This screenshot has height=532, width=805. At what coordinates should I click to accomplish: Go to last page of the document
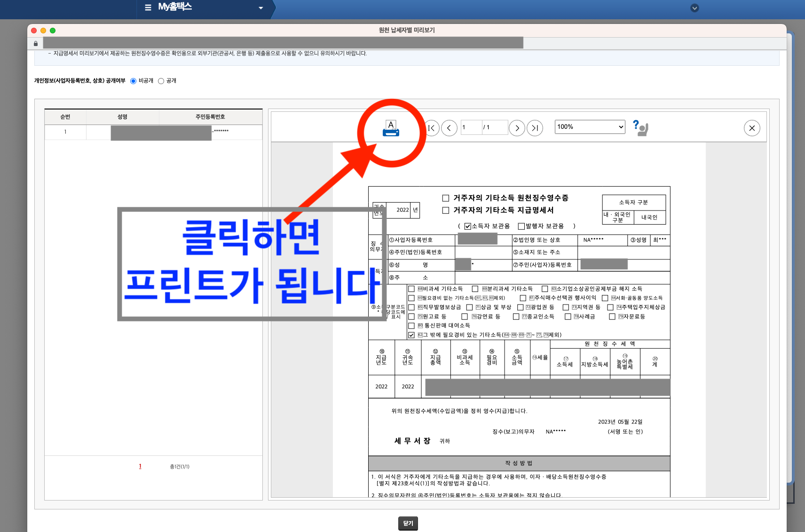pyautogui.click(x=535, y=128)
